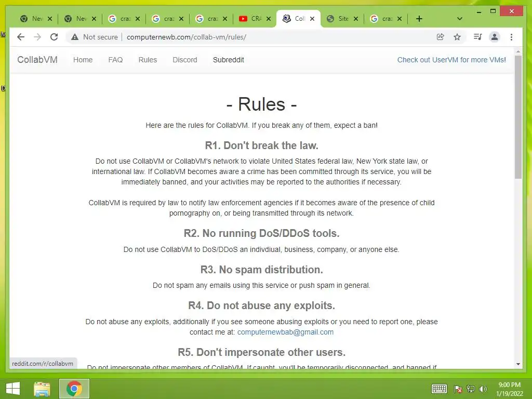Close the first New tab

click(x=50, y=19)
